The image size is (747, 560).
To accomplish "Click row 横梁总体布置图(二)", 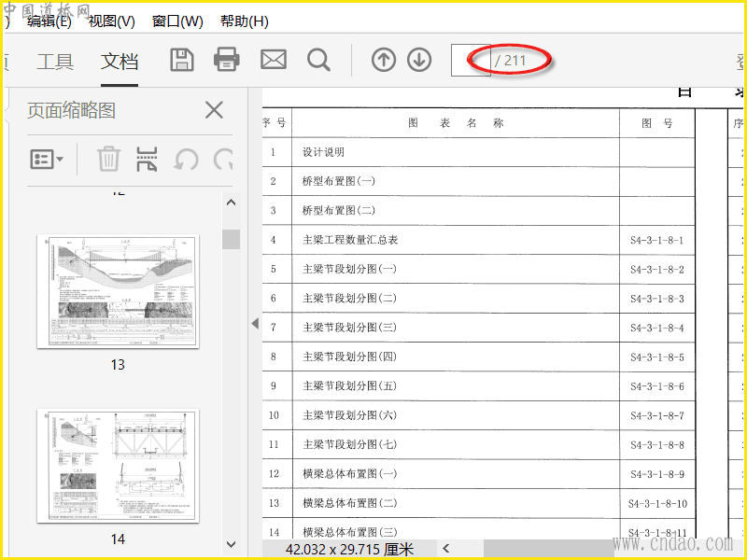I will pyautogui.click(x=479, y=503).
